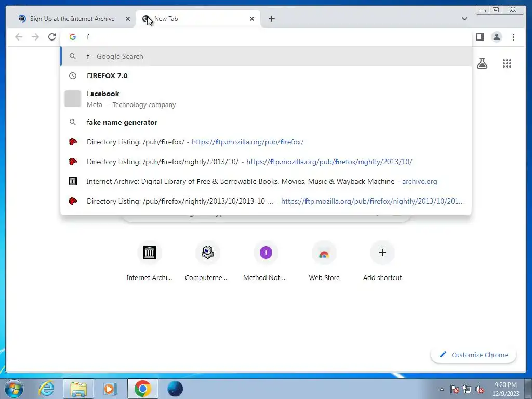Open the /pub/firefox/nightly/2013/10/ suggestion

(266, 162)
